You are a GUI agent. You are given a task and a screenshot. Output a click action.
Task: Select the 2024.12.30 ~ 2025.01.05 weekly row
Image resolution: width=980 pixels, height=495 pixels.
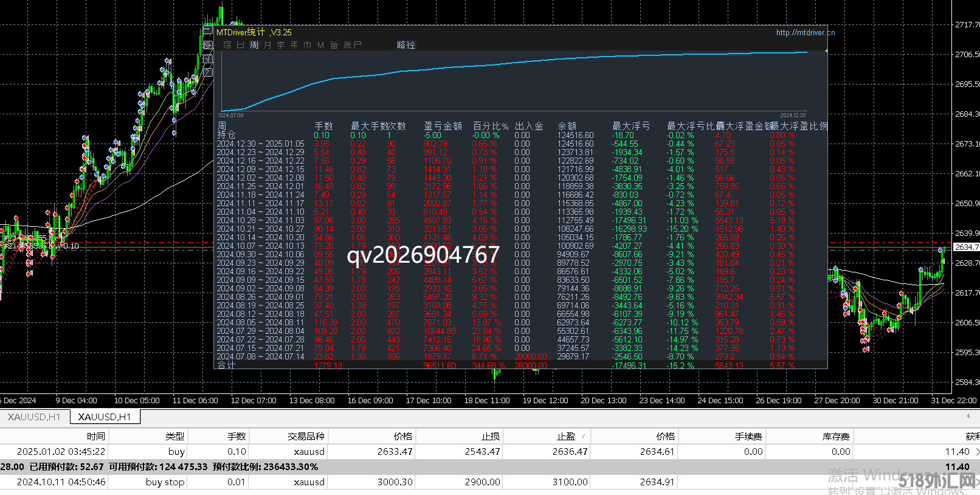[507, 144]
